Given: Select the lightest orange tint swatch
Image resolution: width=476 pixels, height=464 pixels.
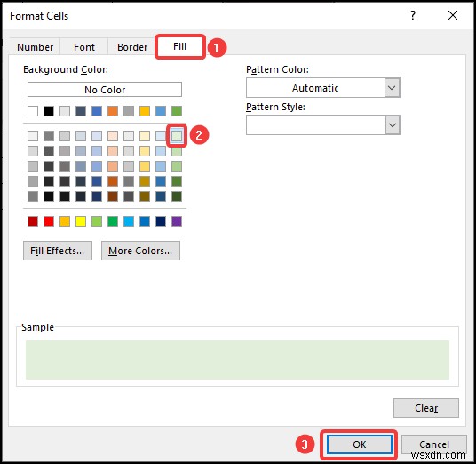Looking at the screenshot, I should point(113,136).
